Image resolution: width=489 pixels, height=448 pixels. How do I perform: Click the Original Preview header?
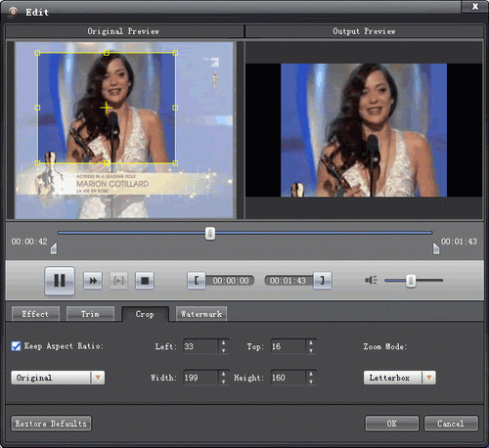click(123, 31)
